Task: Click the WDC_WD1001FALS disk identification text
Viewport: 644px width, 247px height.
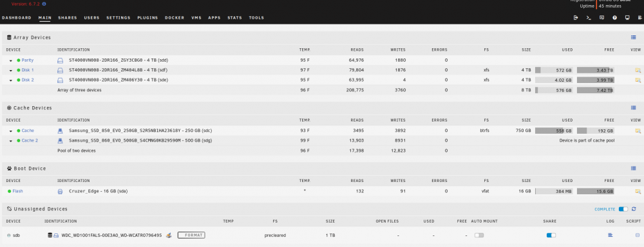Action: click(x=111, y=235)
